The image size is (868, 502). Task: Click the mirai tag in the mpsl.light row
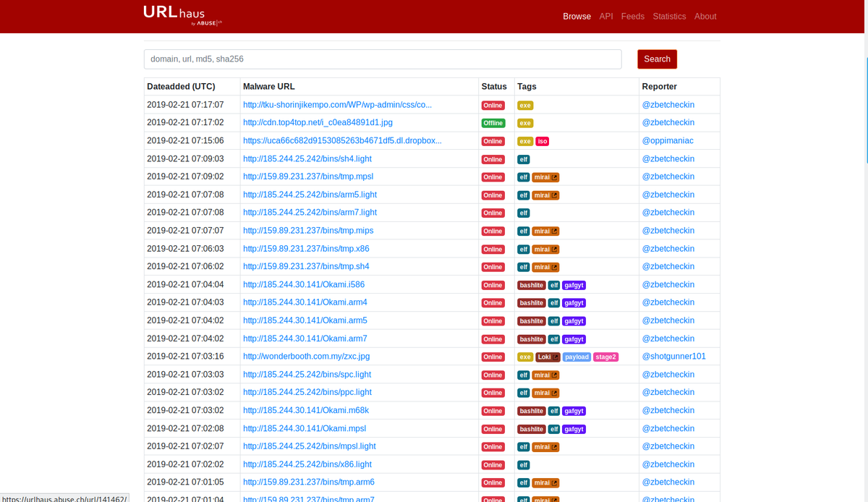545,447
